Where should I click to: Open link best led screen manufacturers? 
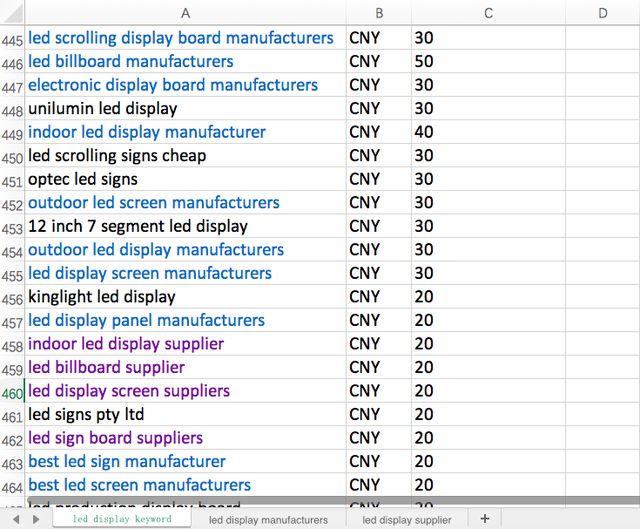pyautogui.click(x=139, y=485)
